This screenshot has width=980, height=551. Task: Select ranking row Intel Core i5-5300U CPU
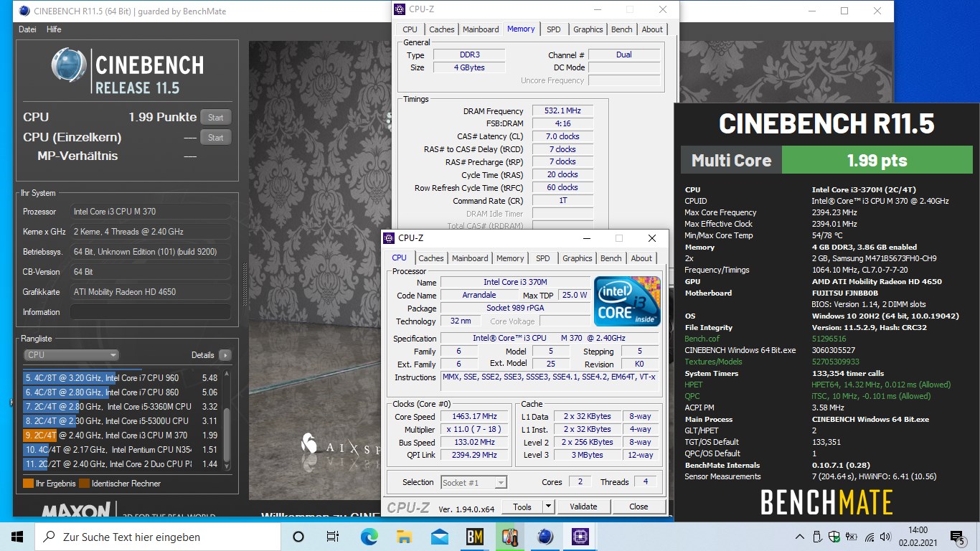click(121, 421)
